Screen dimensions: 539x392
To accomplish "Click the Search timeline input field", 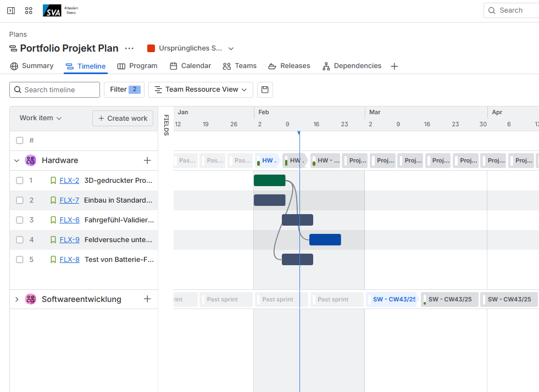I will 55,89.
